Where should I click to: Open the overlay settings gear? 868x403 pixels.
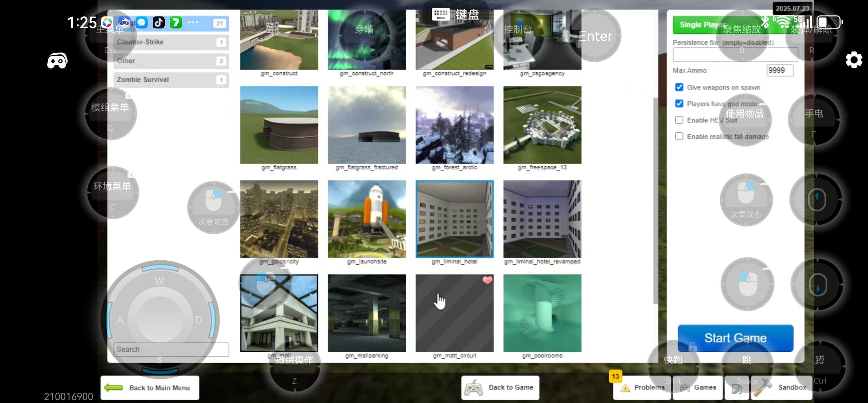pyautogui.click(x=854, y=60)
